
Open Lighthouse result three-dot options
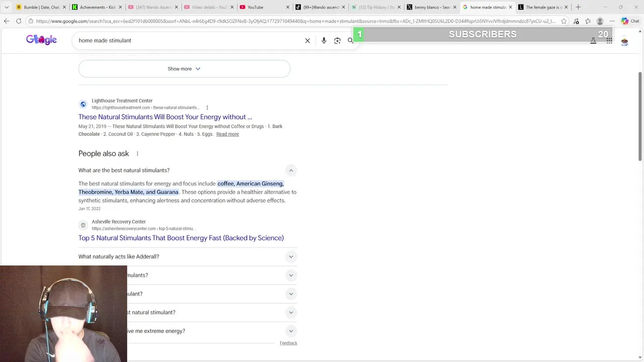point(207,108)
